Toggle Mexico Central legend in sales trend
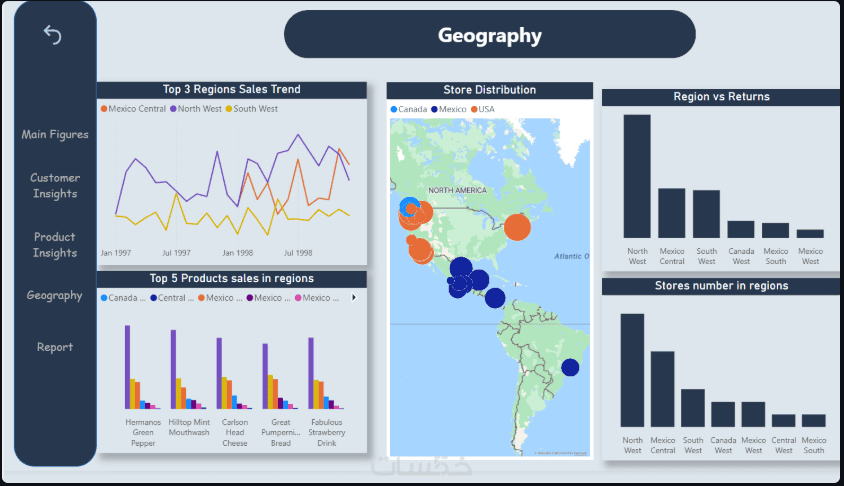The width and height of the screenshot is (844, 486). pos(133,109)
